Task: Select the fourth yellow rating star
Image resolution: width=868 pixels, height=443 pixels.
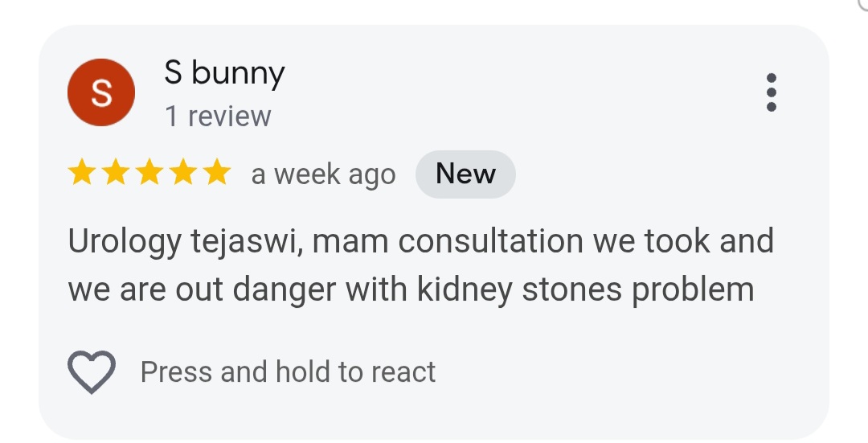Action: click(x=183, y=172)
